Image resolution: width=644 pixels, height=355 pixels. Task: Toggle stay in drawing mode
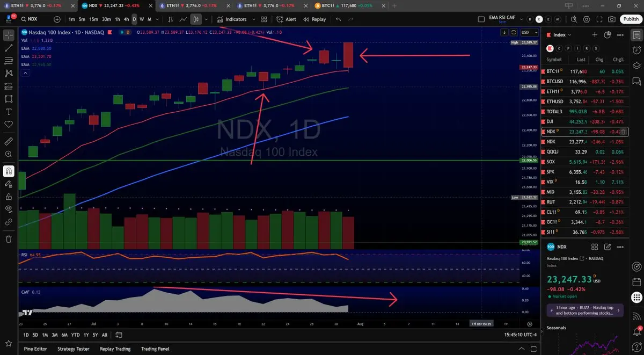(9, 184)
